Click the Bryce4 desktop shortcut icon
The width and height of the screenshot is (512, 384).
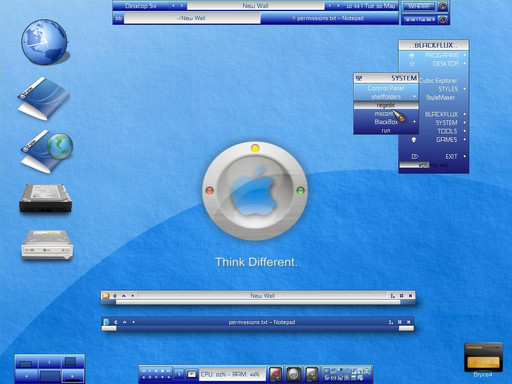tap(483, 358)
